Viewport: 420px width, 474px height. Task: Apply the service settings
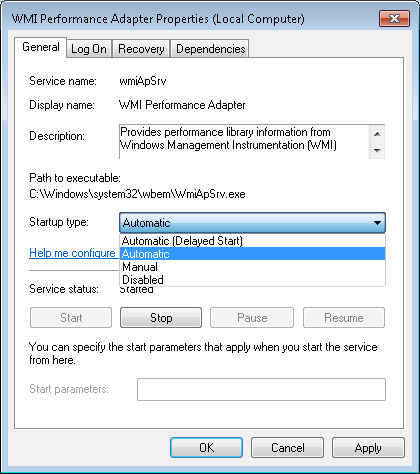(x=368, y=448)
